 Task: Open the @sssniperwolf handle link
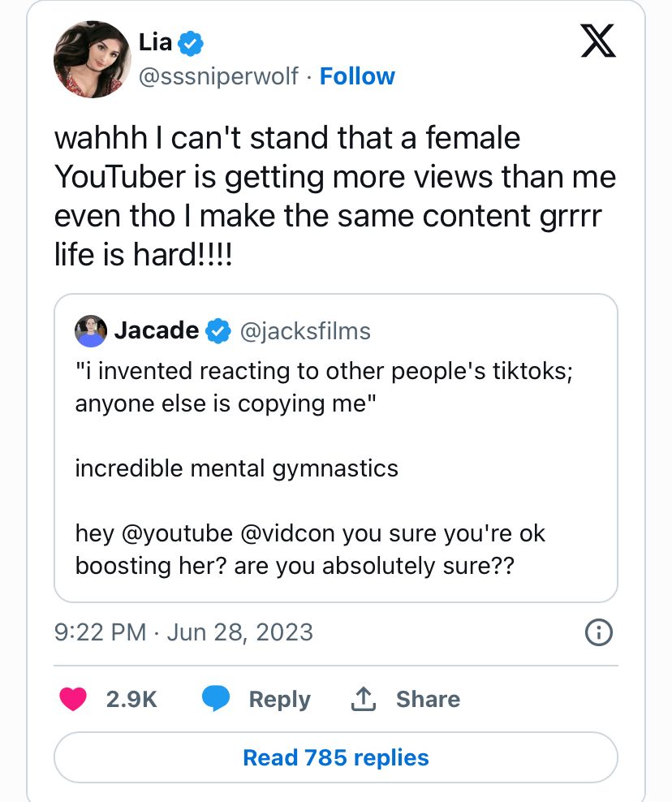point(219,76)
